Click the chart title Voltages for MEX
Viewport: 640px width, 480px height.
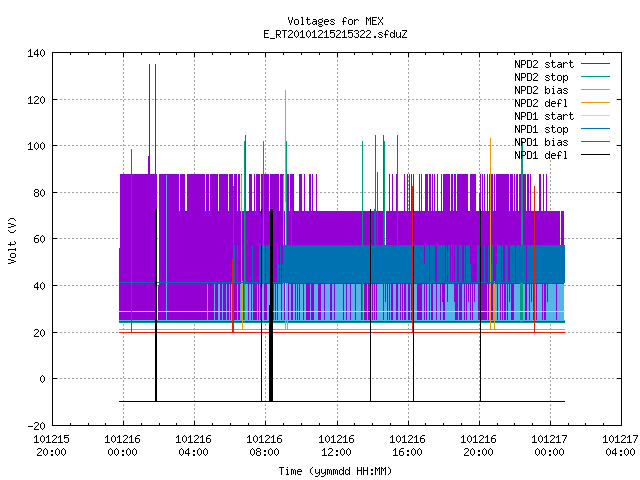pos(335,21)
